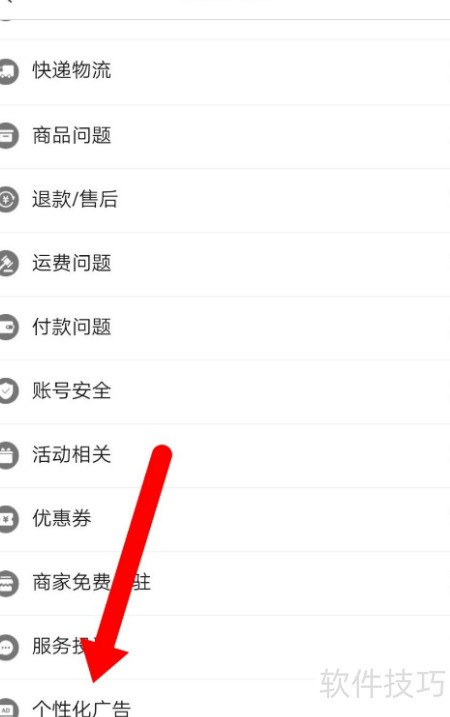The width and height of the screenshot is (450, 717).
Task: Tap the box icon beside 商品问题
Action: point(8,135)
